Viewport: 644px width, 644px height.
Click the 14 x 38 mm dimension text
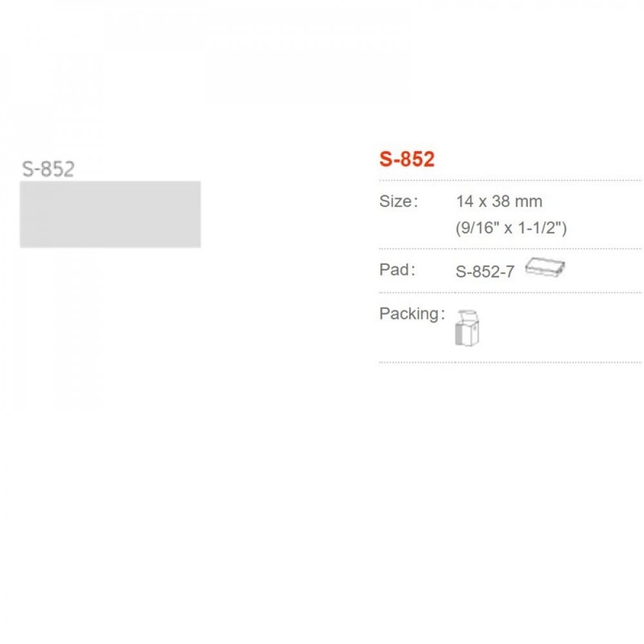(499, 202)
